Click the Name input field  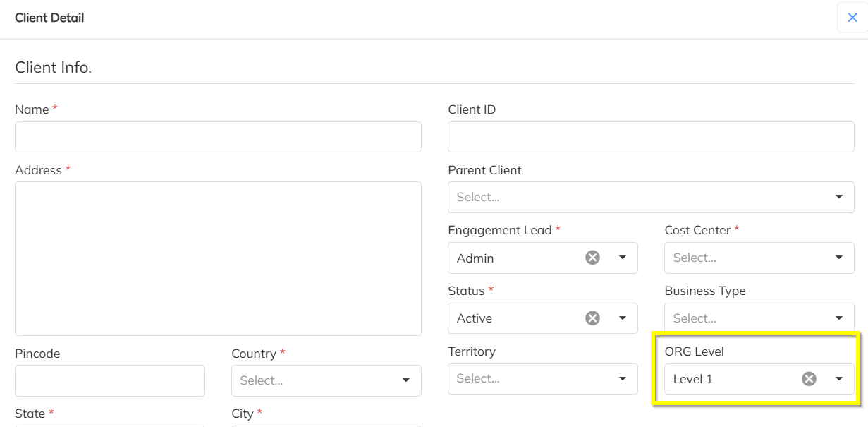coord(218,137)
